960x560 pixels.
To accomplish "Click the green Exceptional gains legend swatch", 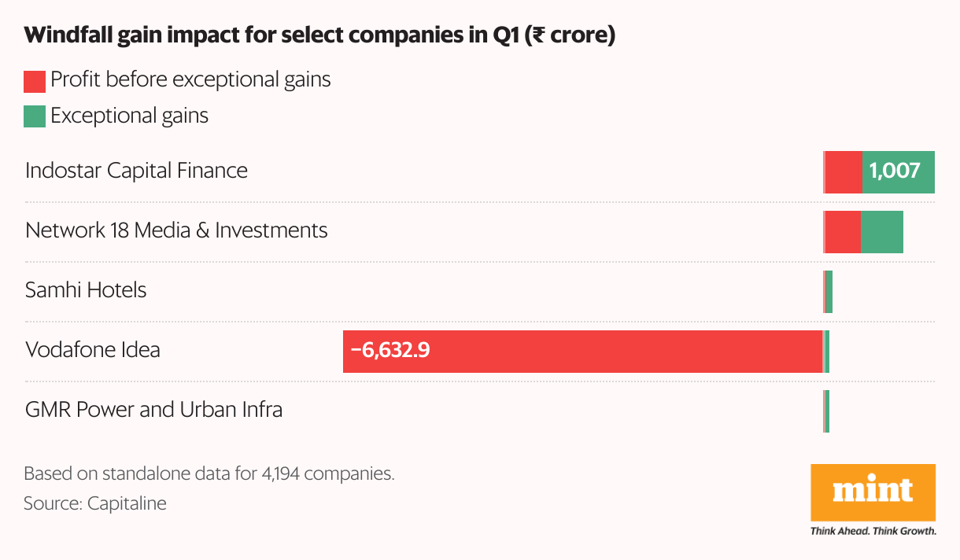I will (35, 117).
